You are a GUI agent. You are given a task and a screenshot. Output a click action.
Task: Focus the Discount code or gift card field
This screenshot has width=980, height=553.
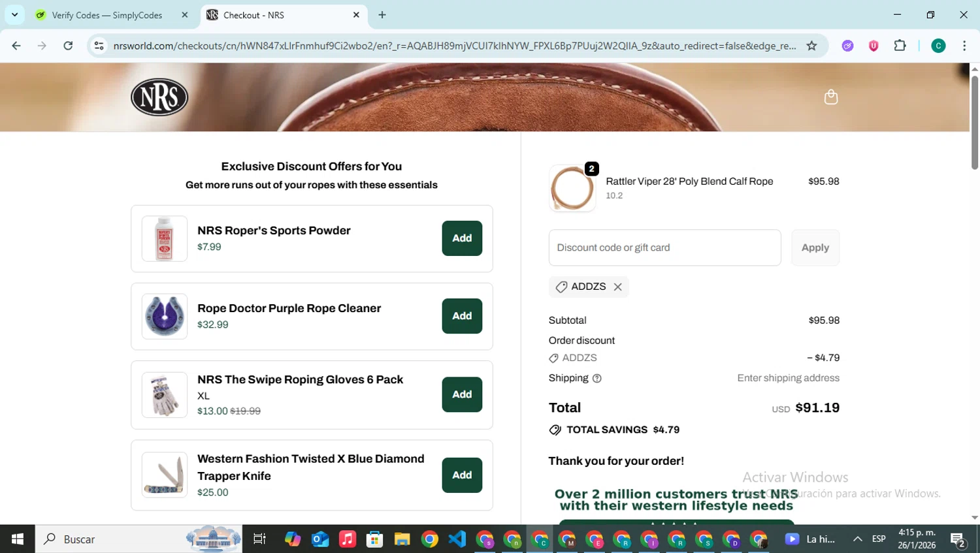pyautogui.click(x=664, y=247)
